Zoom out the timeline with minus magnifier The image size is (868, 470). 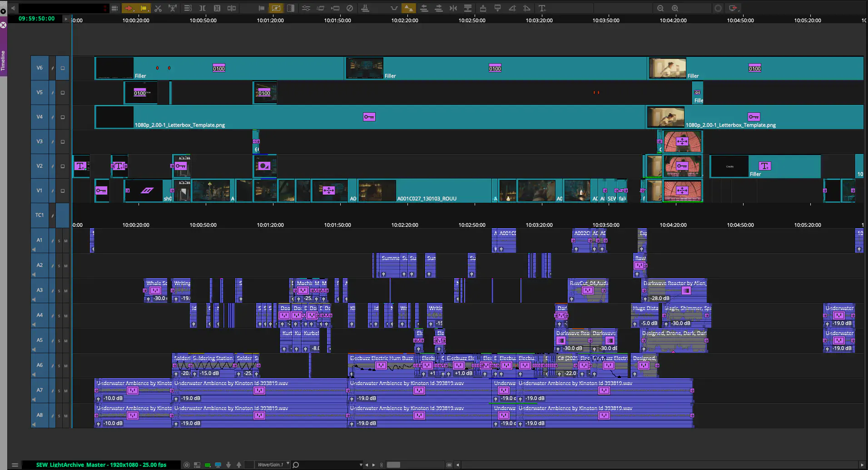point(660,8)
